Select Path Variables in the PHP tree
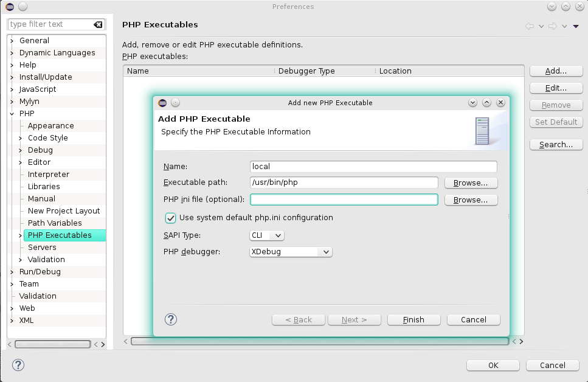Image resolution: width=588 pixels, height=382 pixels. (x=55, y=223)
